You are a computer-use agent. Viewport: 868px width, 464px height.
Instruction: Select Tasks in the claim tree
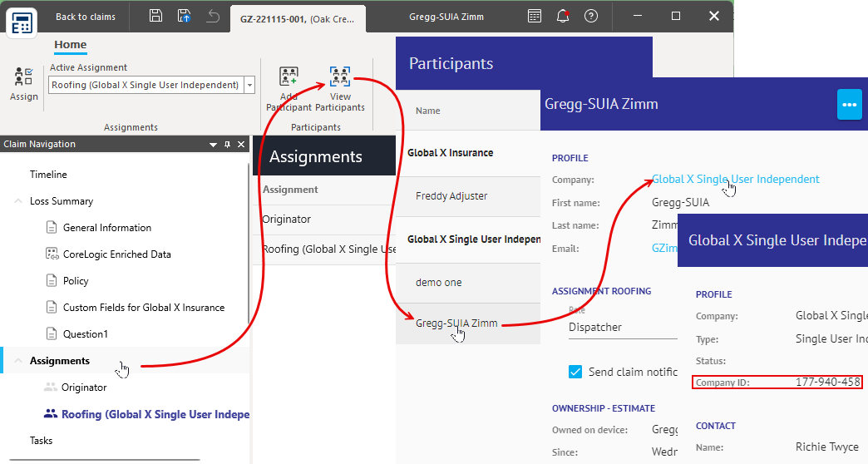tap(41, 440)
